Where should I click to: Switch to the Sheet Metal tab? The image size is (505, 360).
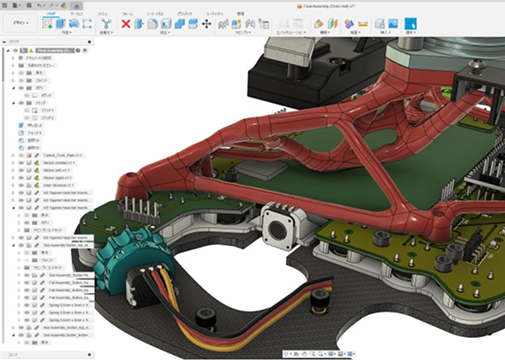tap(155, 14)
